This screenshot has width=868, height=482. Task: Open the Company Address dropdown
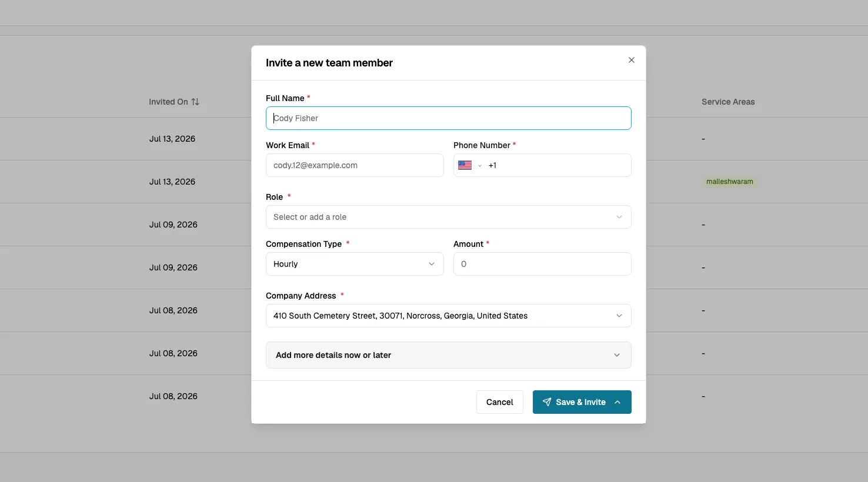[x=449, y=316]
